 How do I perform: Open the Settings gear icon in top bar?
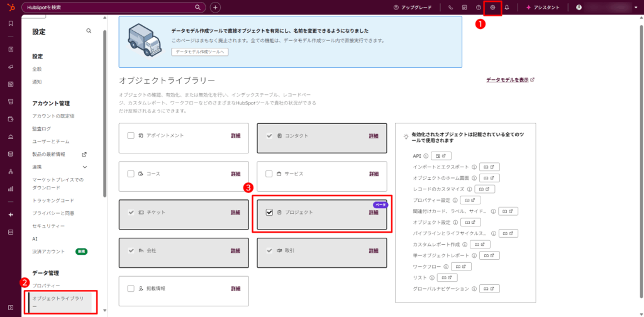click(493, 8)
